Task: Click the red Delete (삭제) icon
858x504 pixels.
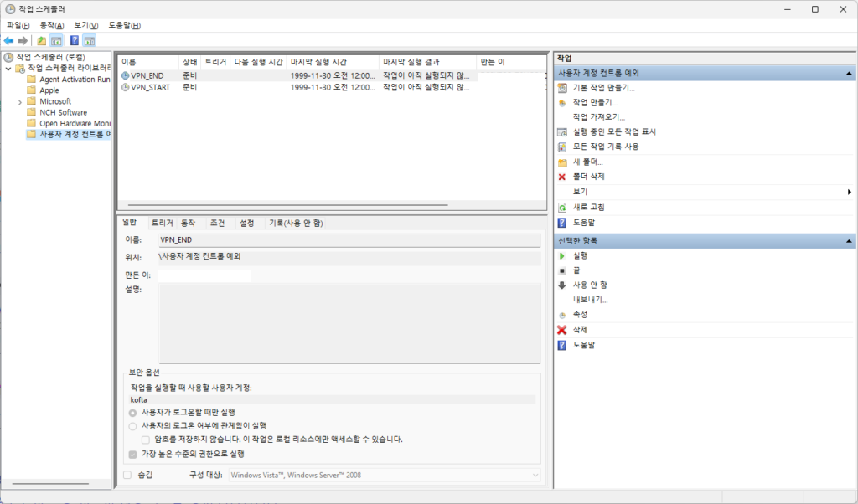Action: [x=562, y=330]
